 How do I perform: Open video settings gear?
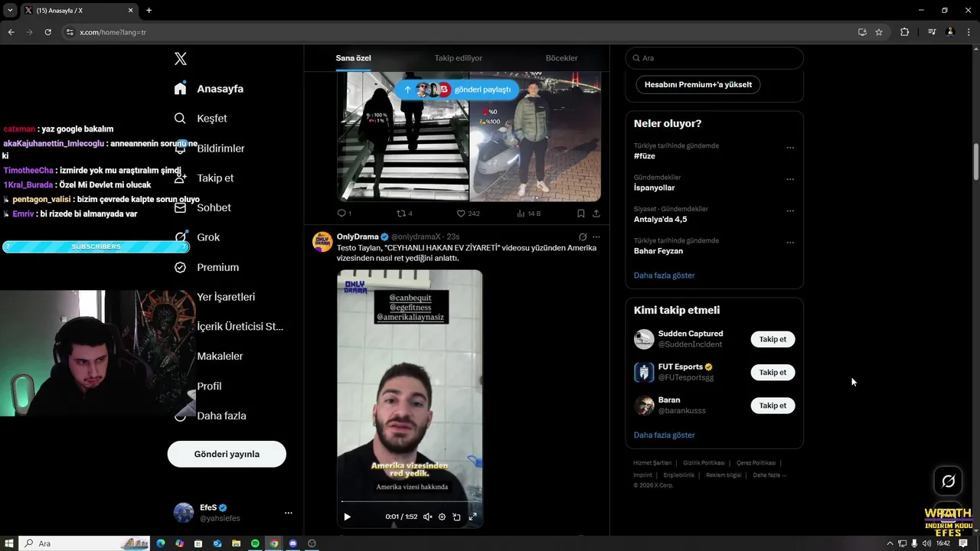click(x=442, y=517)
